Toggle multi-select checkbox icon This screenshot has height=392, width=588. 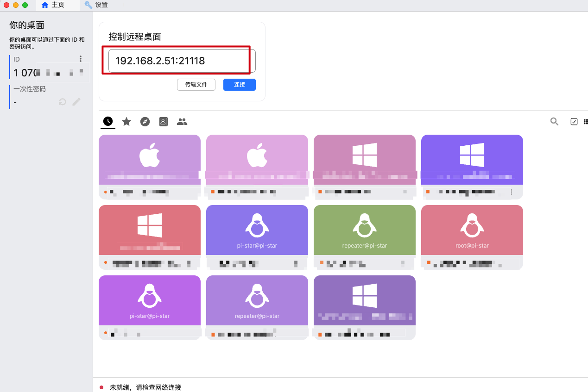(574, 122)
